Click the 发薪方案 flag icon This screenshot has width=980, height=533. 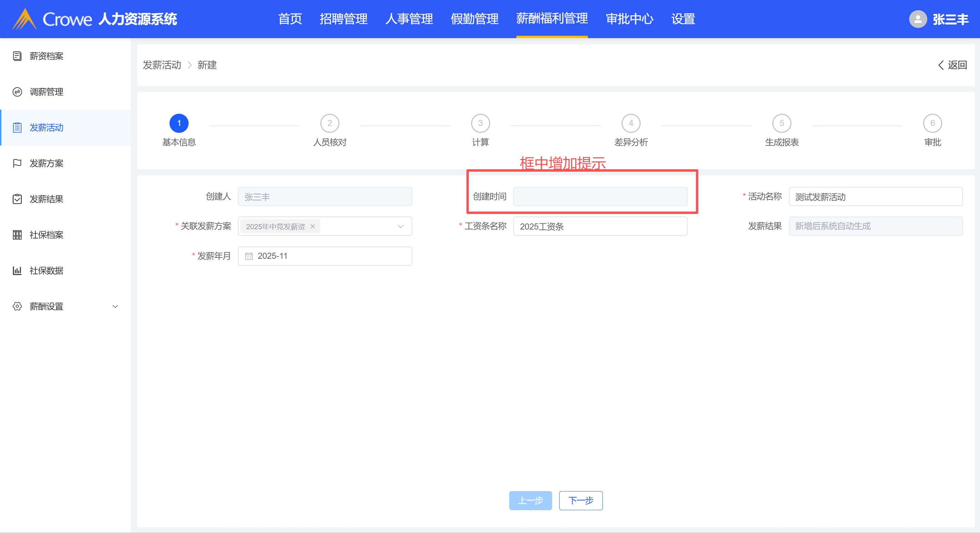(17, 163)
